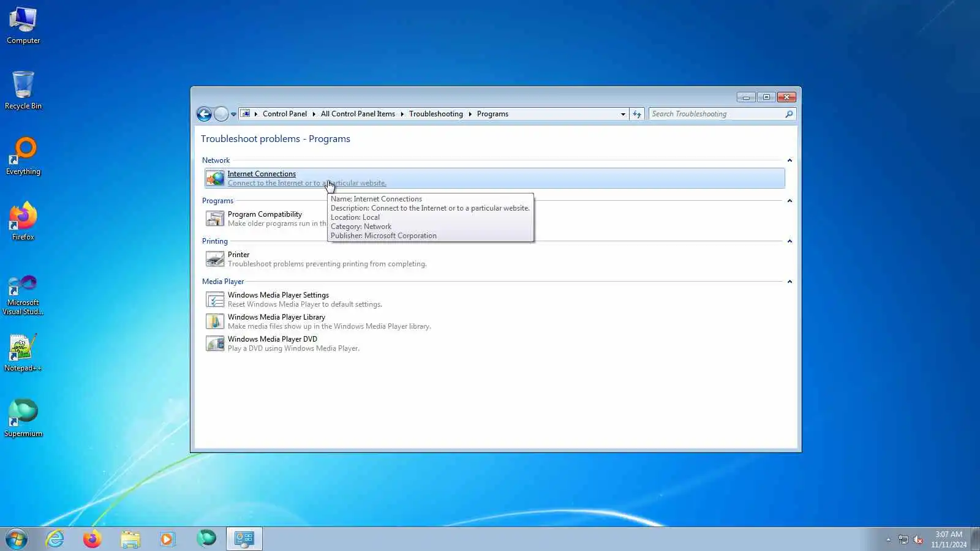
Task: Click the search magnifier icon
Action: tap(789, 114)
